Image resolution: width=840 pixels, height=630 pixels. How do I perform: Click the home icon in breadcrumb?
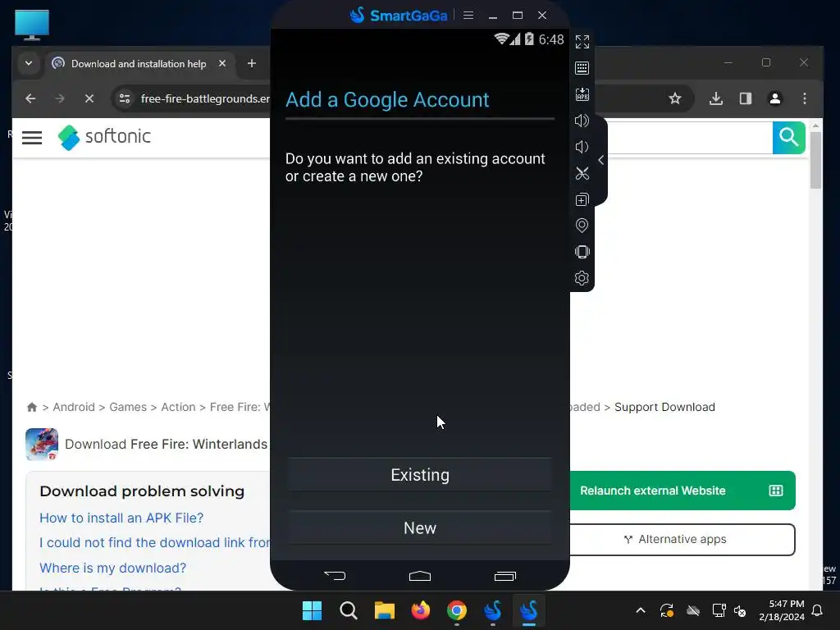[x=32, y=407]
